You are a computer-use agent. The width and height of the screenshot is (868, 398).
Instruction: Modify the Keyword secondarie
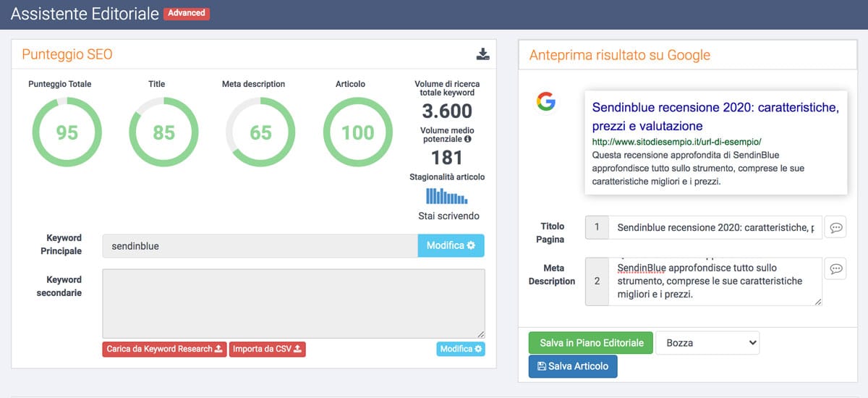[460, 349]
